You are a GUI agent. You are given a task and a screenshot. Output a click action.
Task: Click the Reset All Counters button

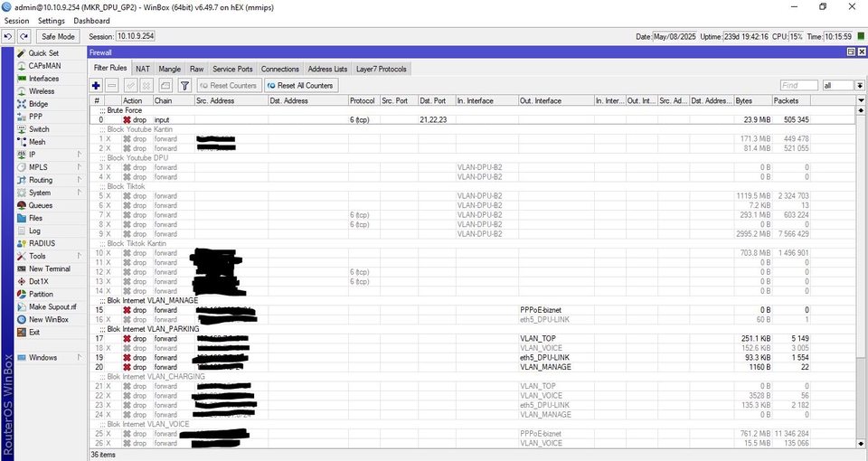pos(300,85)
